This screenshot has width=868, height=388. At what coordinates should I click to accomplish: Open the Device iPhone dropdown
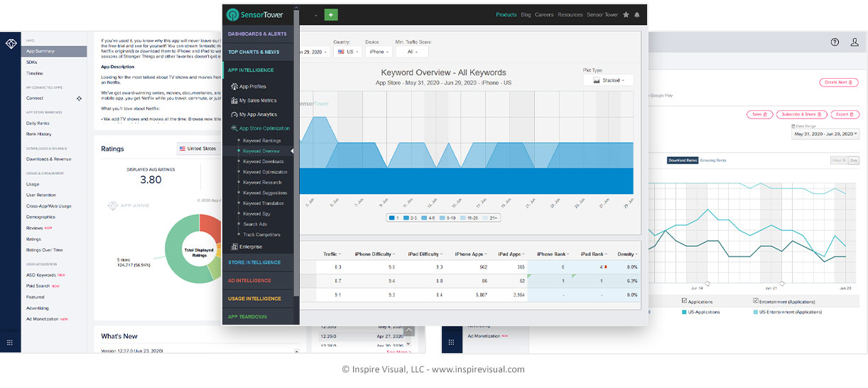[379, 52]
